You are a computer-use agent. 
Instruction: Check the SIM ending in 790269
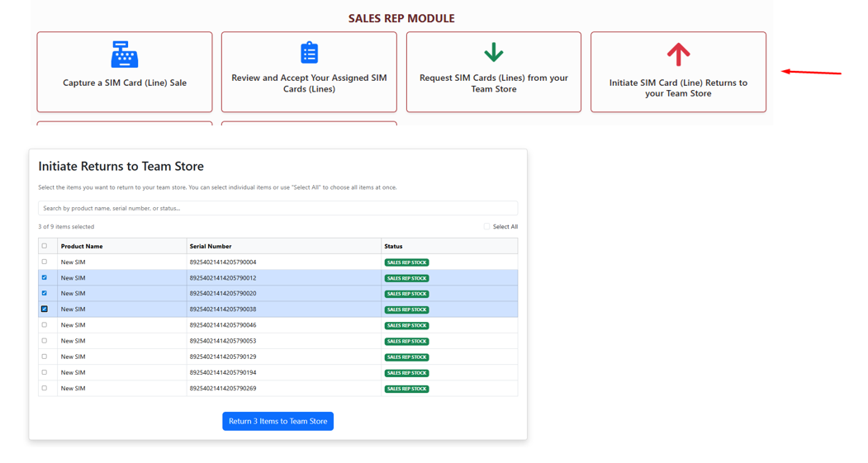coord(45,388)
